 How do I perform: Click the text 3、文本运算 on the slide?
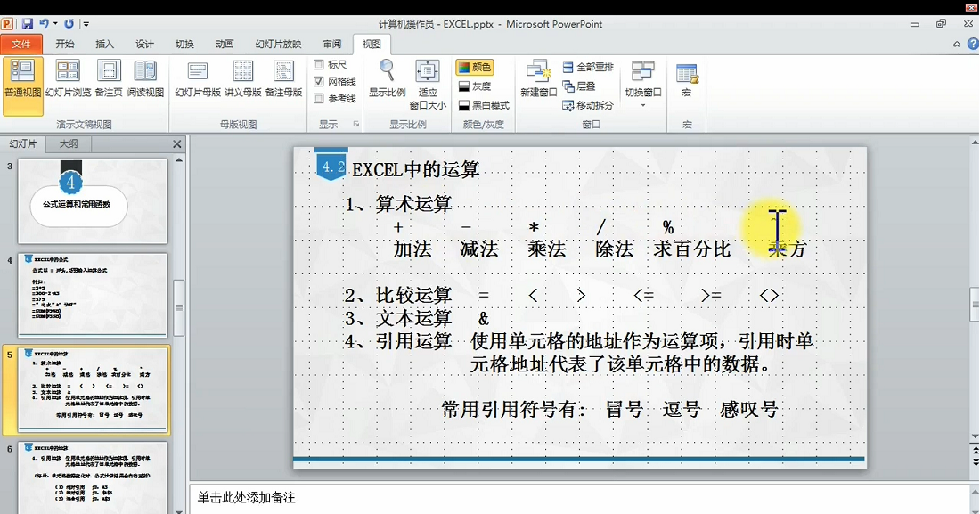tap(397, 318)
